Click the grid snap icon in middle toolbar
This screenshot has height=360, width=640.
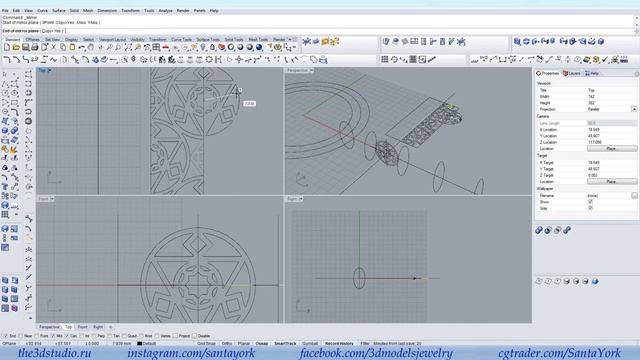pos(384,60)
